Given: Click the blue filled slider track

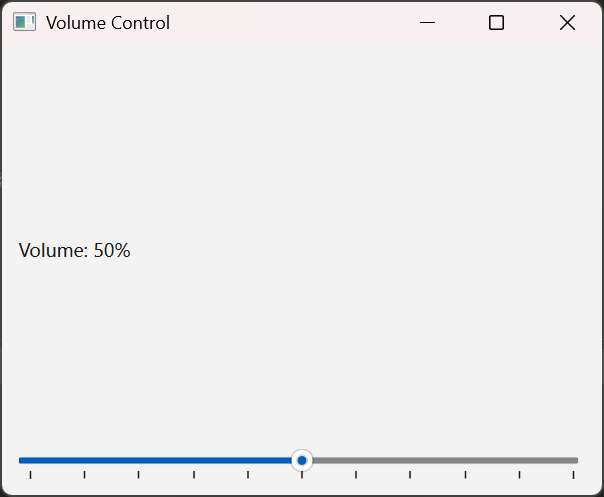Looking at the screenshot, I should (x=155, y=460).
